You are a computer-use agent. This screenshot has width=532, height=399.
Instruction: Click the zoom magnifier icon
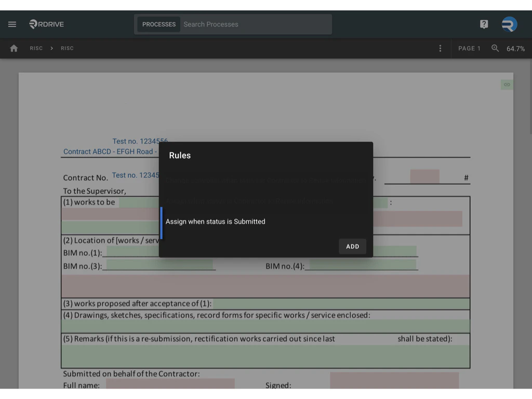click(495, 48)
